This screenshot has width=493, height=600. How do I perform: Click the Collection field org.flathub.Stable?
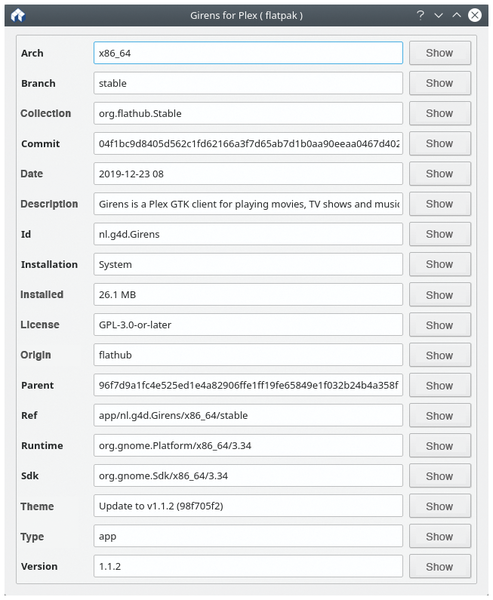[248, 113]
